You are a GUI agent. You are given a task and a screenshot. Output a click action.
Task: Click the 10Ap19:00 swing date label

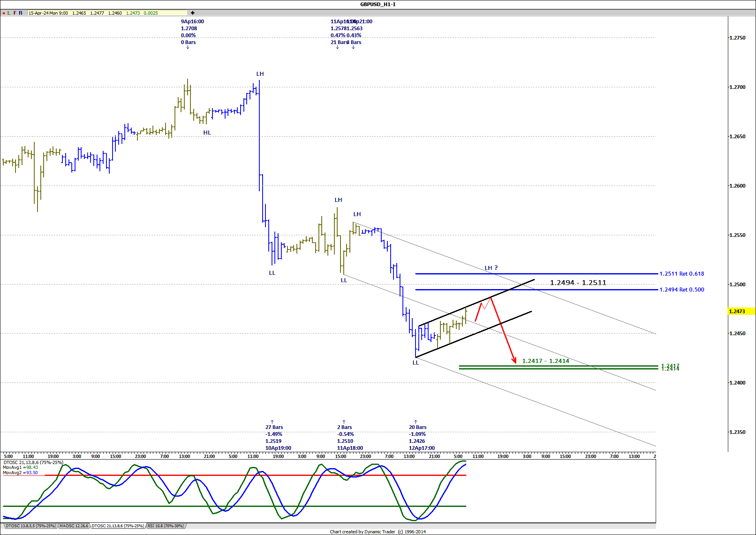pyautogui.click(x=278, y=448)
